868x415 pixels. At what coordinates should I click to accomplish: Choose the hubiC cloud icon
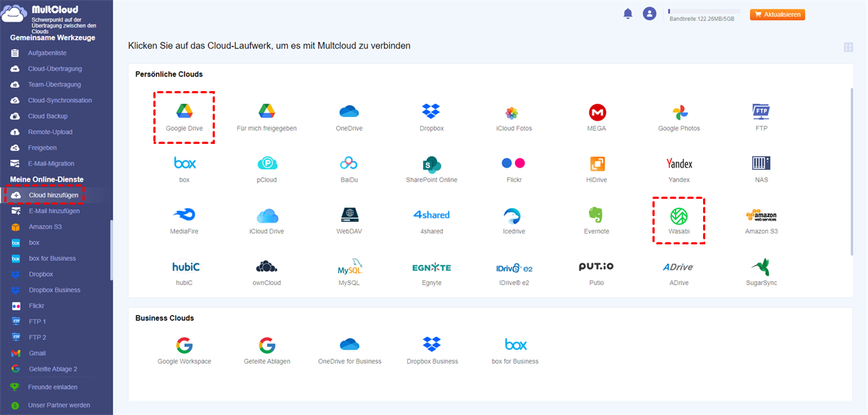(x=186, y=267)
